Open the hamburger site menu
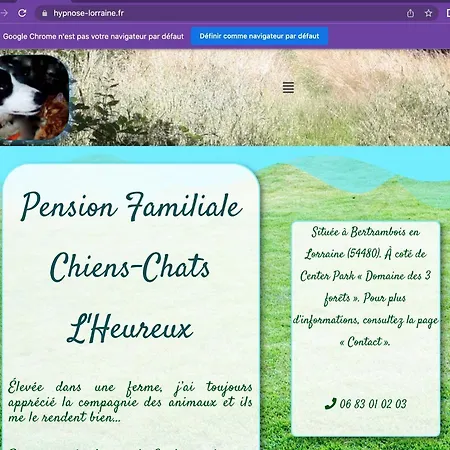450x450 pixels. click(288, 88)
